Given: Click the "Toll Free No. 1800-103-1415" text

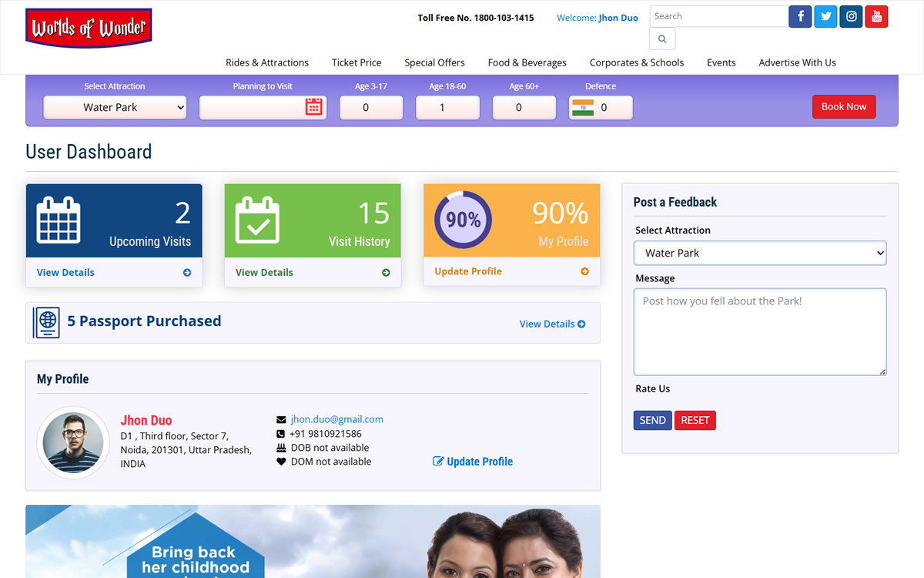Looking at the screenshot, I should point(476,18).
